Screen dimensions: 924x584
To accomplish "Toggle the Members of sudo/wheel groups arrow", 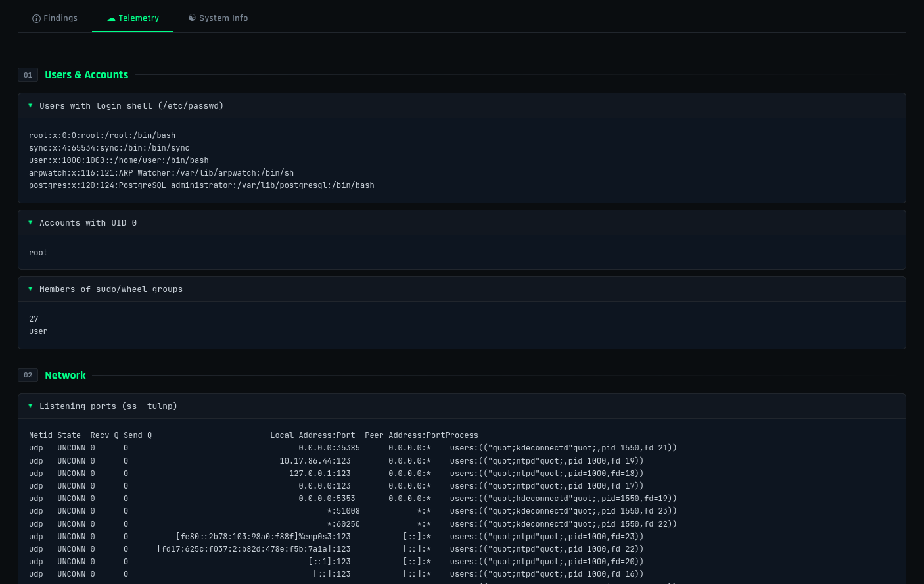I will (30, 289).
